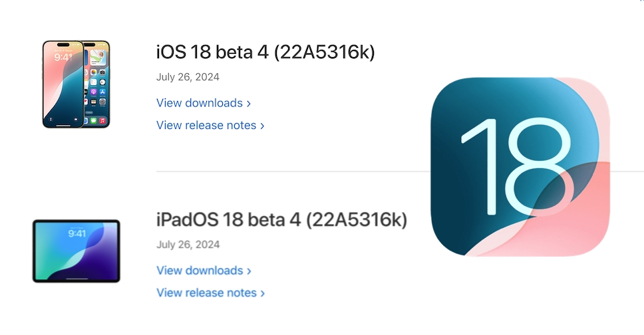This screenshot has width=644, height=335.
Task: Click the iPad device image
Action: [77, 251]
